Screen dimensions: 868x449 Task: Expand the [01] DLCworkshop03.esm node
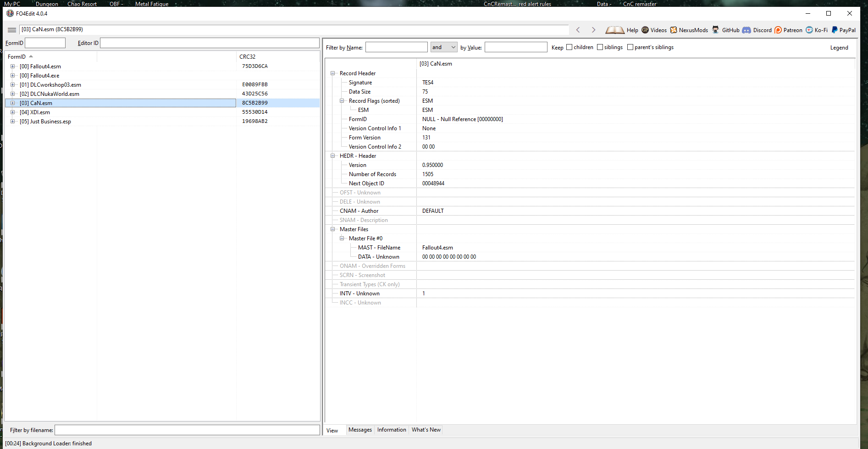pyautogui.click(x=13, y=85)
